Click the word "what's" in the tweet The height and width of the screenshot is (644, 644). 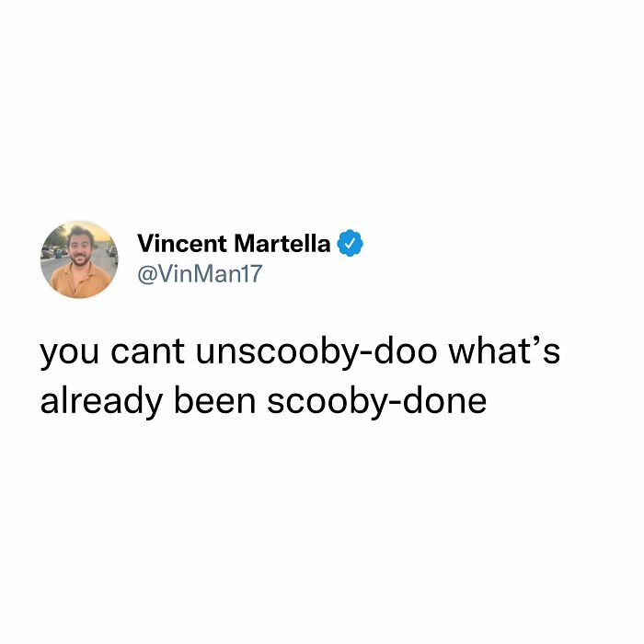click(504, 351)
